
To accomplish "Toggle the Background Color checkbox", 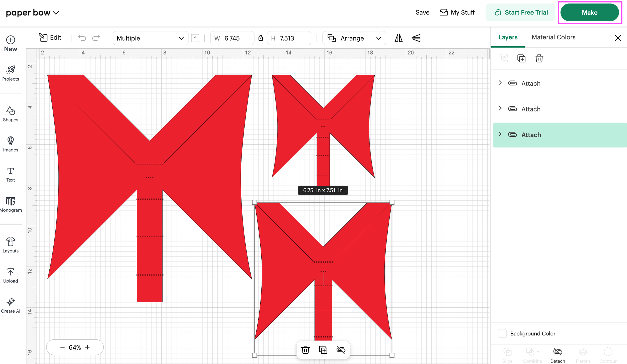I will pyautogui.click(x=502, y=333).
